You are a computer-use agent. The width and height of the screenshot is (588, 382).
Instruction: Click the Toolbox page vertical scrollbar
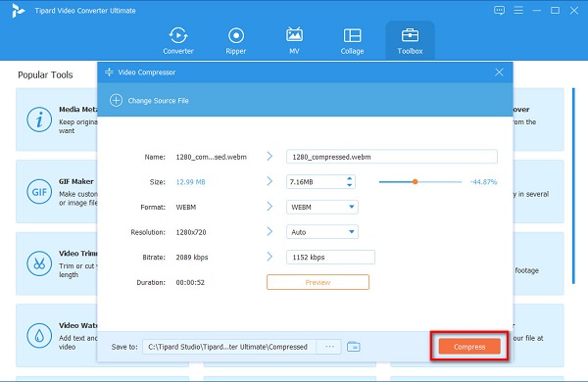tap(573, 186)
